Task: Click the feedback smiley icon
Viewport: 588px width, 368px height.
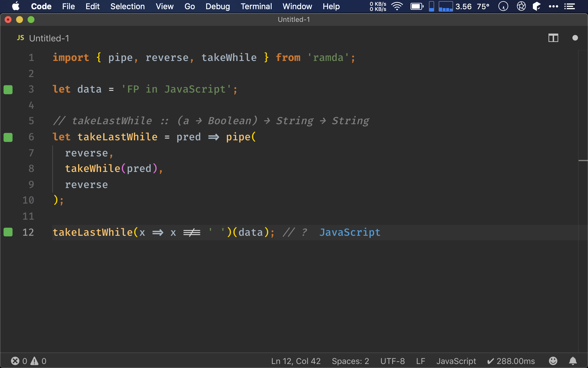Action: point(553,361)
